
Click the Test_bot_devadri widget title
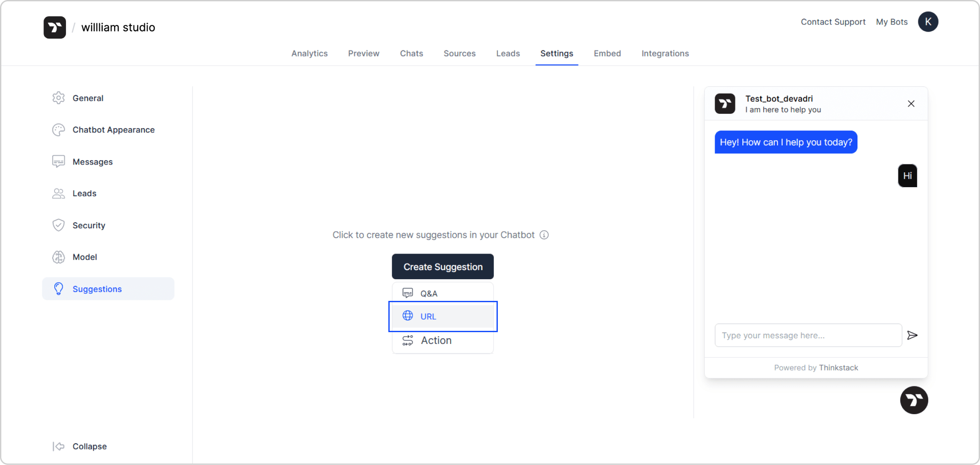click(779, 99)
